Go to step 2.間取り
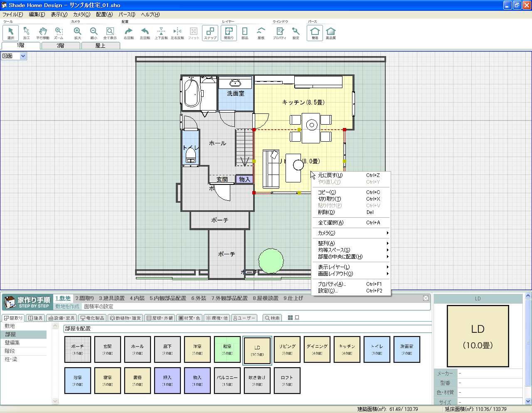532x413 pixels. [x=85, y=298]
